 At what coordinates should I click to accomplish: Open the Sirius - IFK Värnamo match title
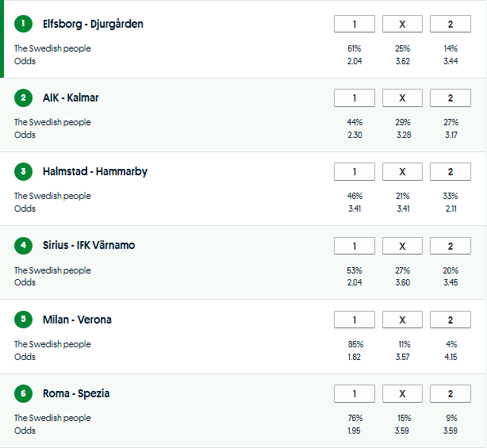(89, 245)
